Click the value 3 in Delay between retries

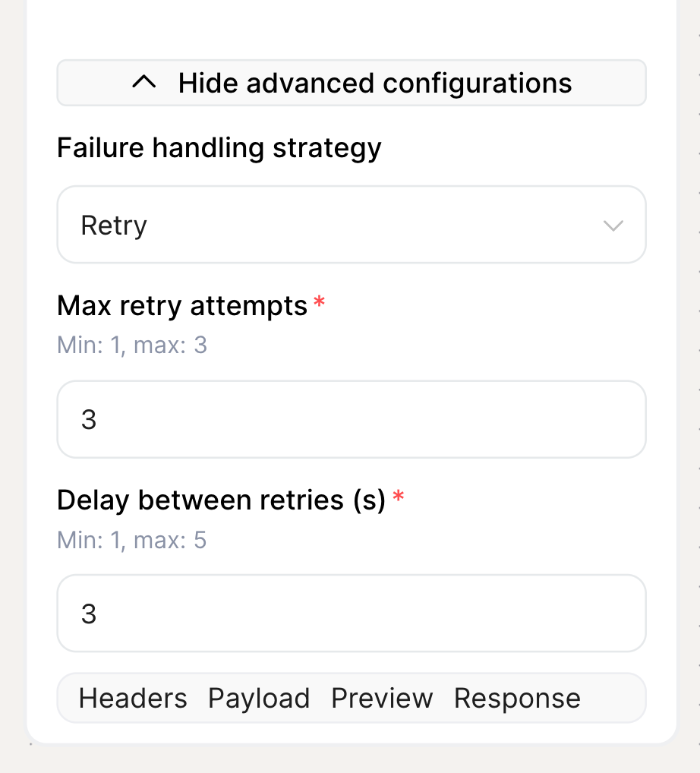pyautogui.click(x=89, y=614)
